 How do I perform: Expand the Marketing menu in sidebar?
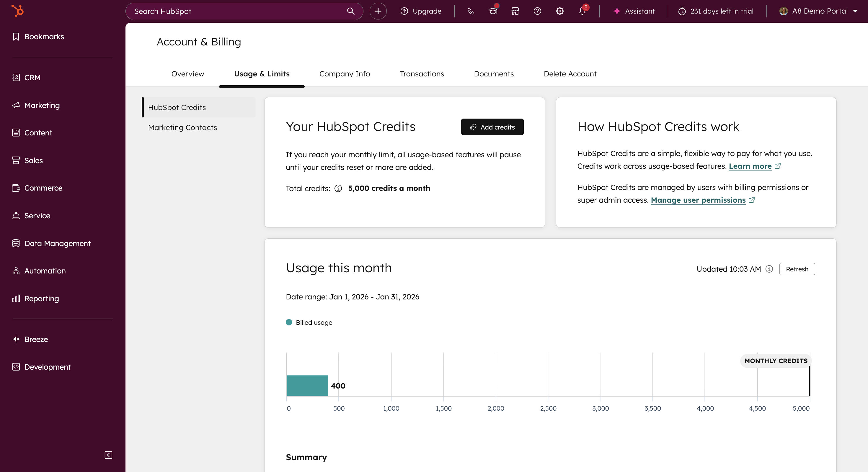(42, 105)
